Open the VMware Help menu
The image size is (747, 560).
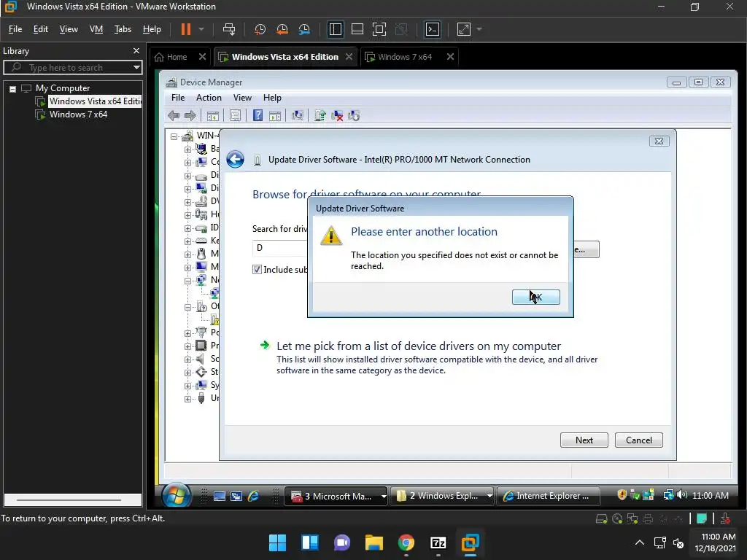(x=152, y=29)
